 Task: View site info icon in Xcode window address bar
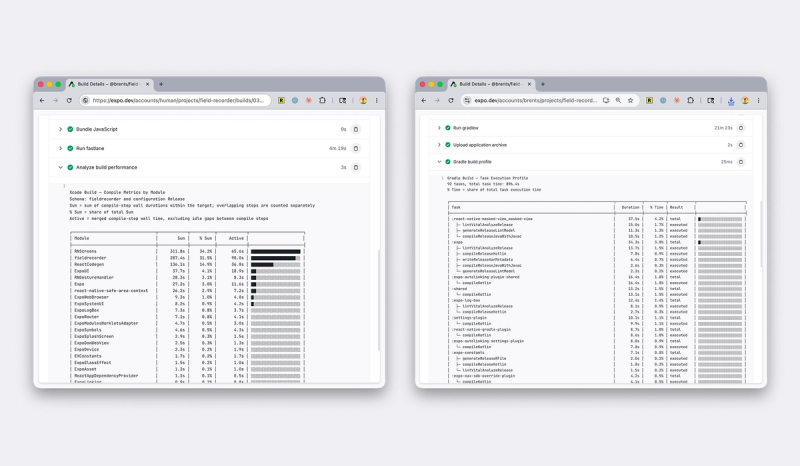pyautogui.click(x=86, y=101)
